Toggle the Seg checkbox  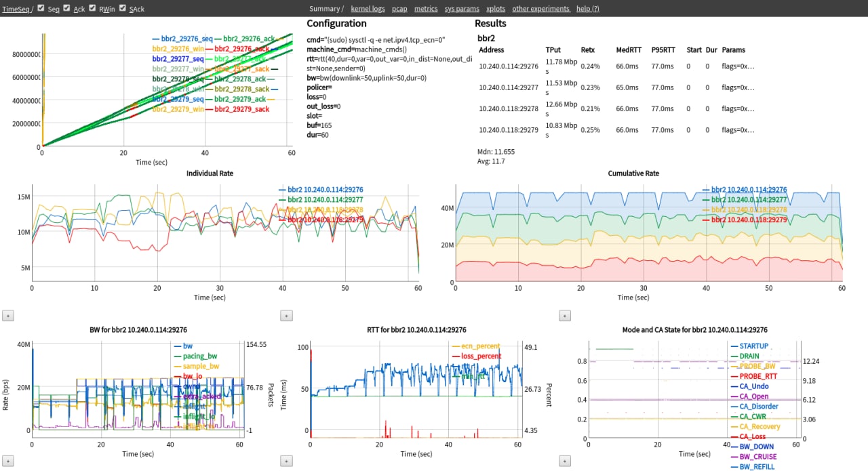41,8
